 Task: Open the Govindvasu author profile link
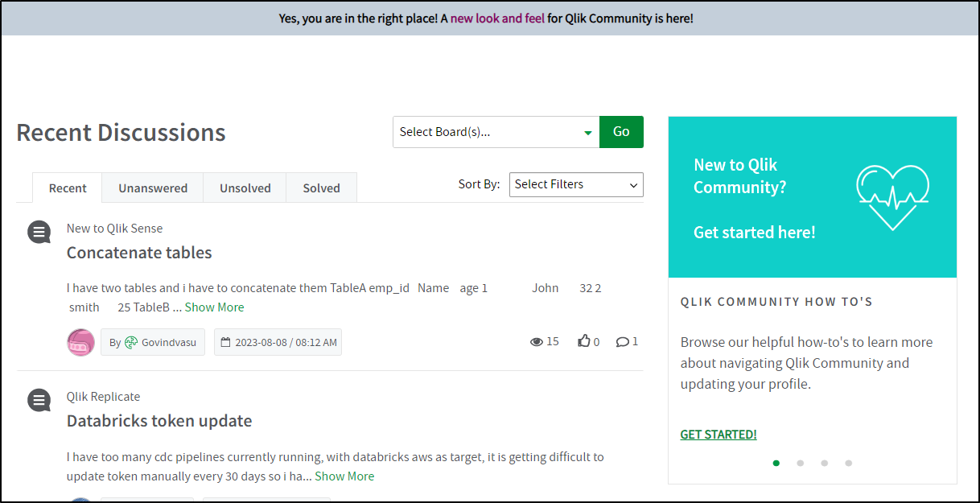click(169, 342)
